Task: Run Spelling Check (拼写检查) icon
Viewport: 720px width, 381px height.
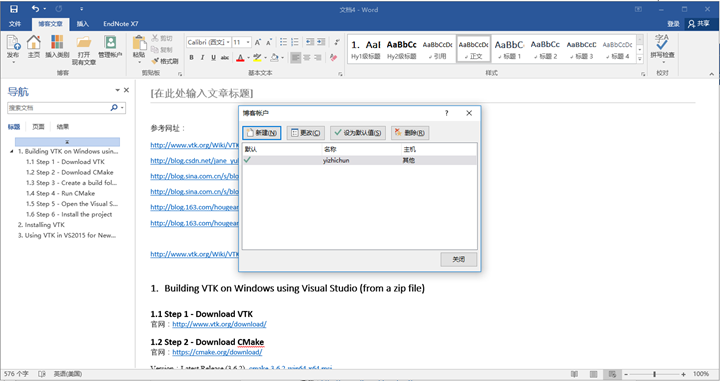Action: 662,43
